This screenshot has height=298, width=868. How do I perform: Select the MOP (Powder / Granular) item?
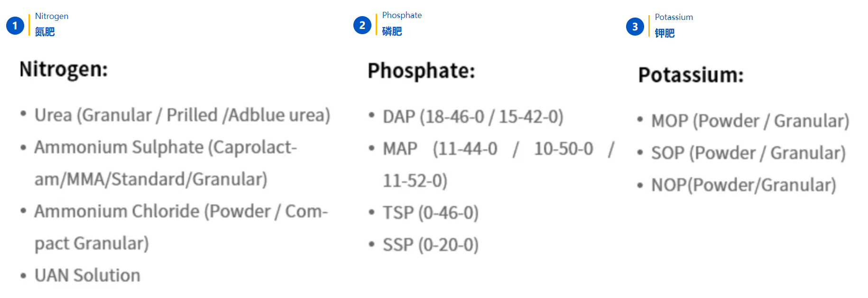pyautogui.click(x=750, y=121)
